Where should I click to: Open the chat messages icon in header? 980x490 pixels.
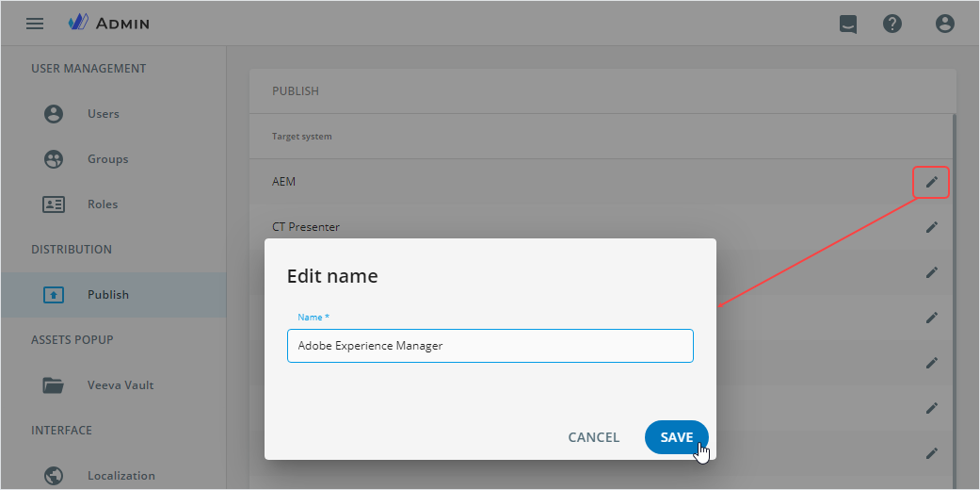[x=848, y=24]
